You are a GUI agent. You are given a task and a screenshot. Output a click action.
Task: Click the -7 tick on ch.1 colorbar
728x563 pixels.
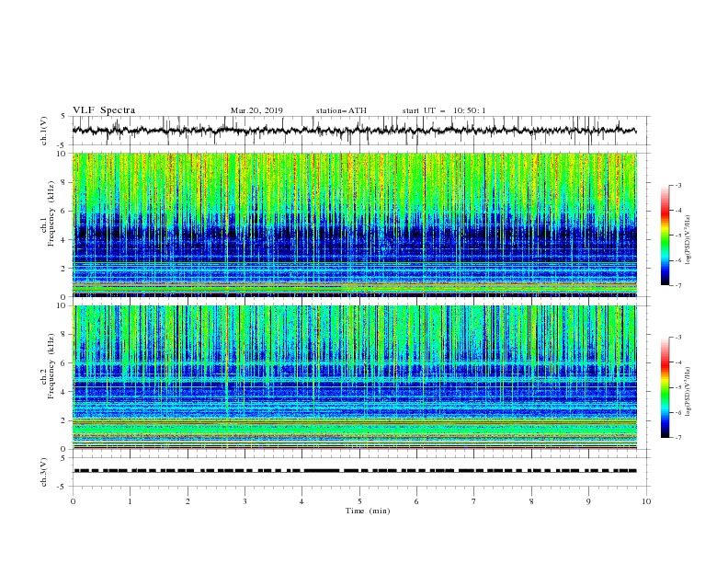(x=677, y=285)
